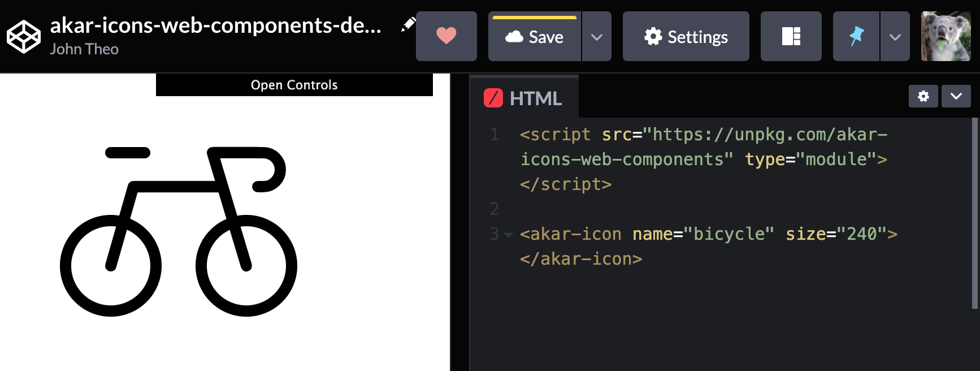Click the HTML editor vertical scrollbar
Image resolution: width=980 pixels, height=371 pixels.
974,213
